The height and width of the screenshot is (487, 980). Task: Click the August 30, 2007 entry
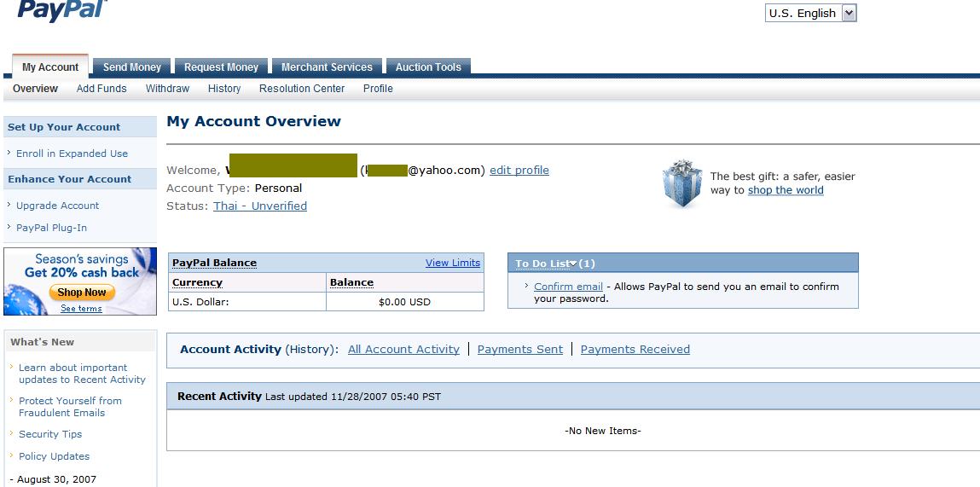point(53,479)
